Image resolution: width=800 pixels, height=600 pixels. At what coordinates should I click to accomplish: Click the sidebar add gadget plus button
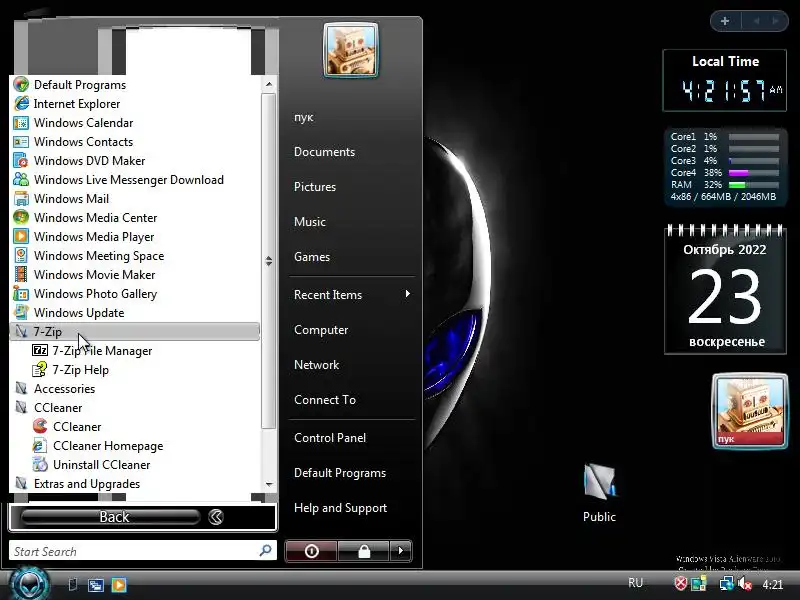click(x=724, y=21)
